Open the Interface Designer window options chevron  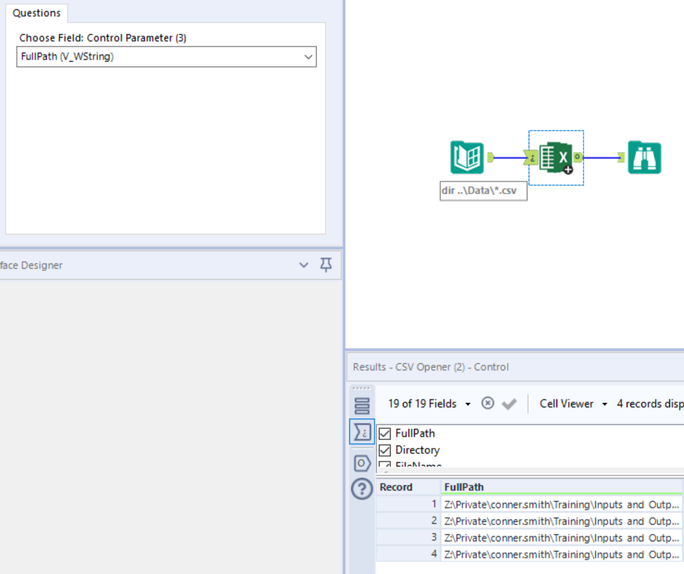pyautogui.click(x=304, y=265)
